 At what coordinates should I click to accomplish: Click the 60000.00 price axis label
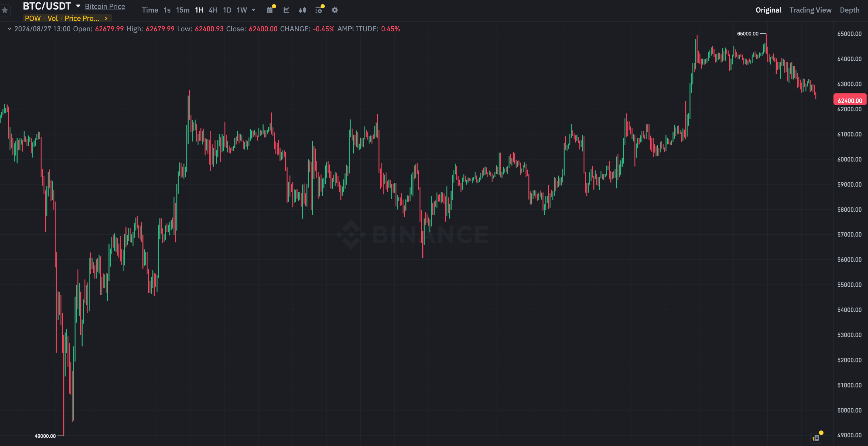pyautogui.click(x=849, y=159)
